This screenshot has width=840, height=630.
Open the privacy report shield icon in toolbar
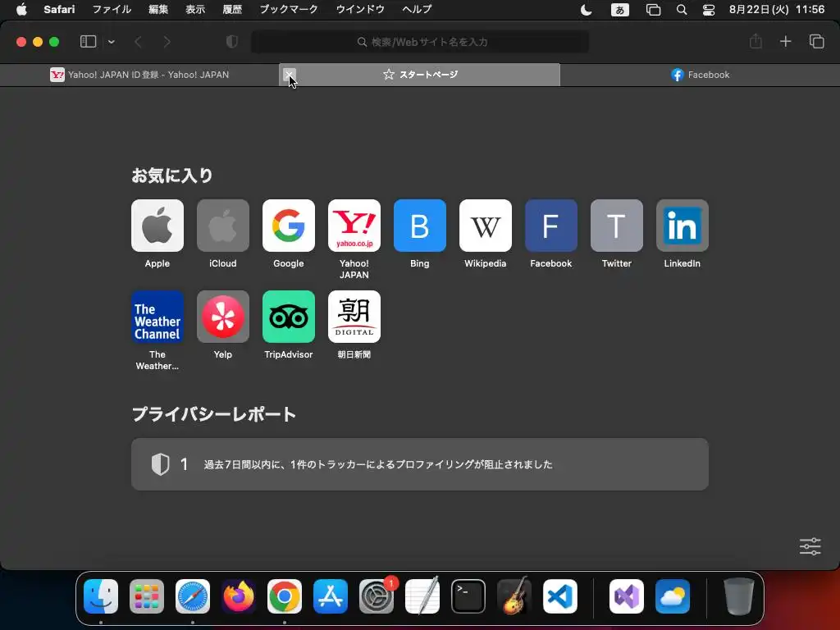click(231, 42)
